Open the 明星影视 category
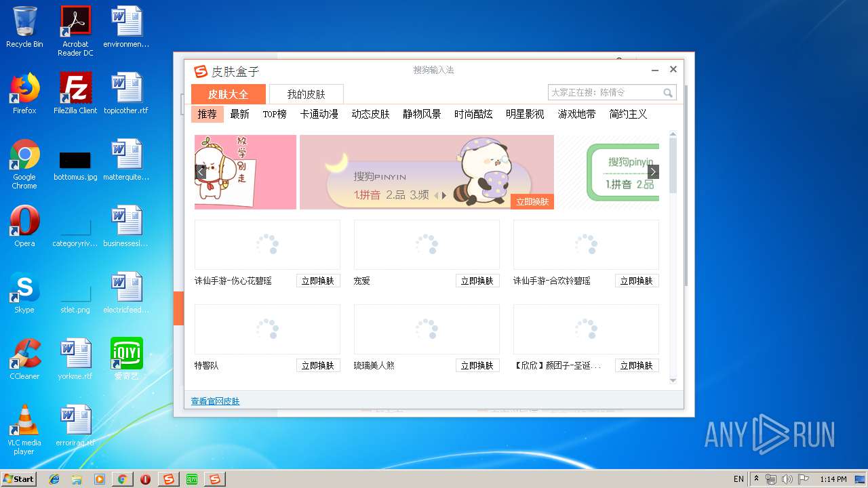 coord(525,114)
